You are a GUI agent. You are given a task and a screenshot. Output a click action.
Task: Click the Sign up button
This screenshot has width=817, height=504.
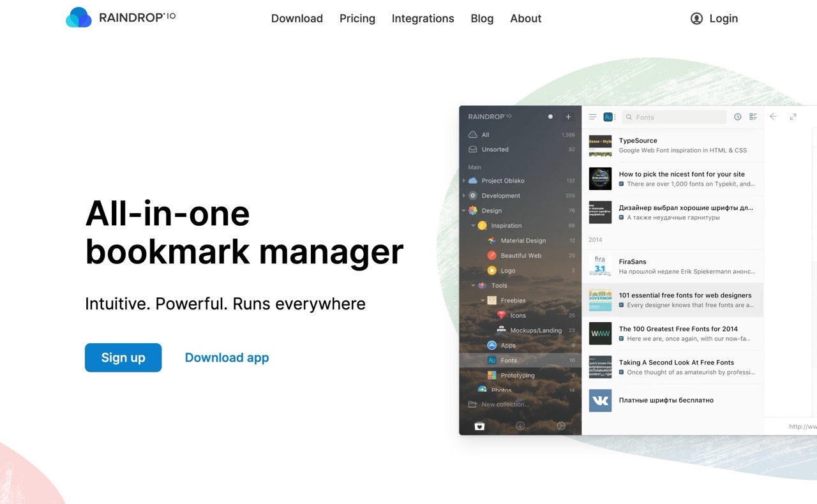point(123,358)
